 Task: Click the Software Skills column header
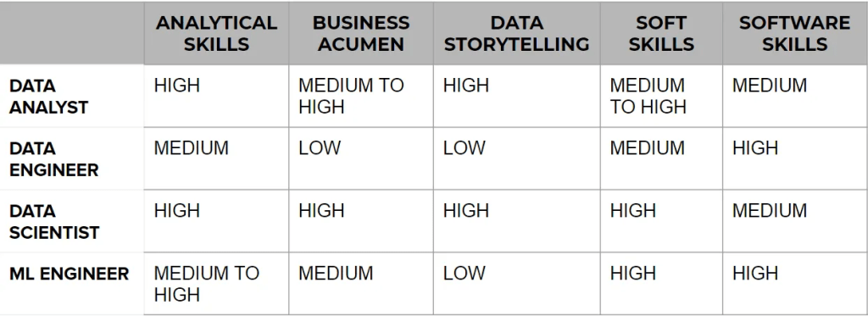click(794, 33)
